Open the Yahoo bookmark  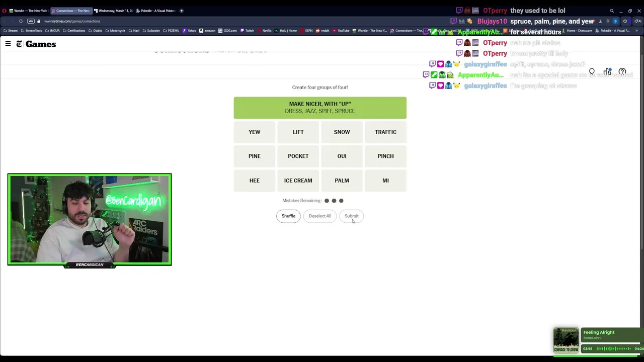[x=190, y=31]
